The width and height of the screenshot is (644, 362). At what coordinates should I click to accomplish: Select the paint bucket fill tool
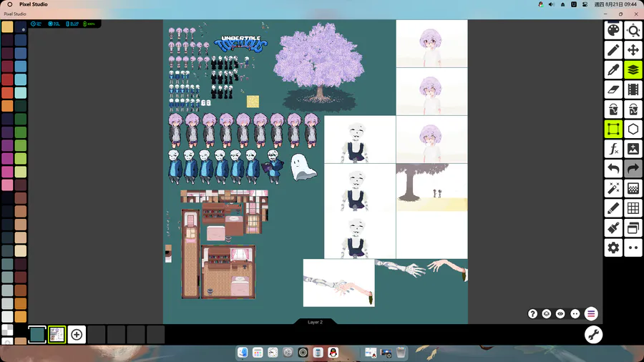pyautogui.click(x=613, y=109)
